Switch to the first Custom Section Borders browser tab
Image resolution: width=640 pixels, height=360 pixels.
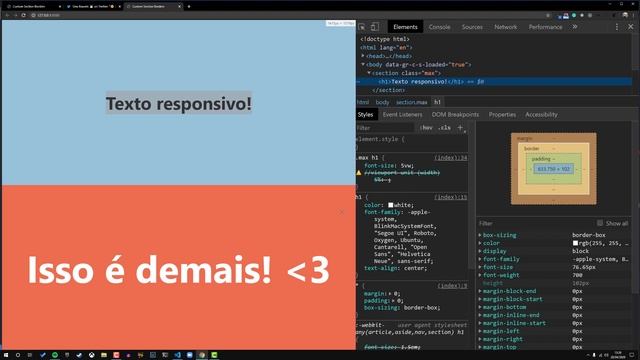32,7
